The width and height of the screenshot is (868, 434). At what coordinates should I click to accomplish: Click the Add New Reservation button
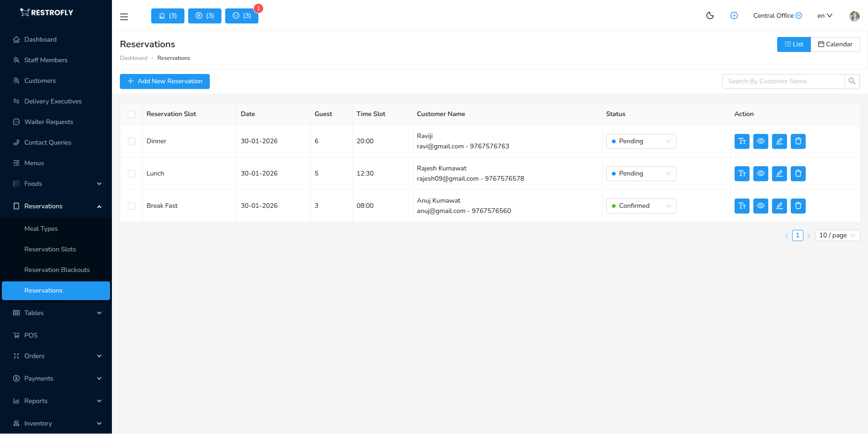pyautogui.click(x=164, y=81)
